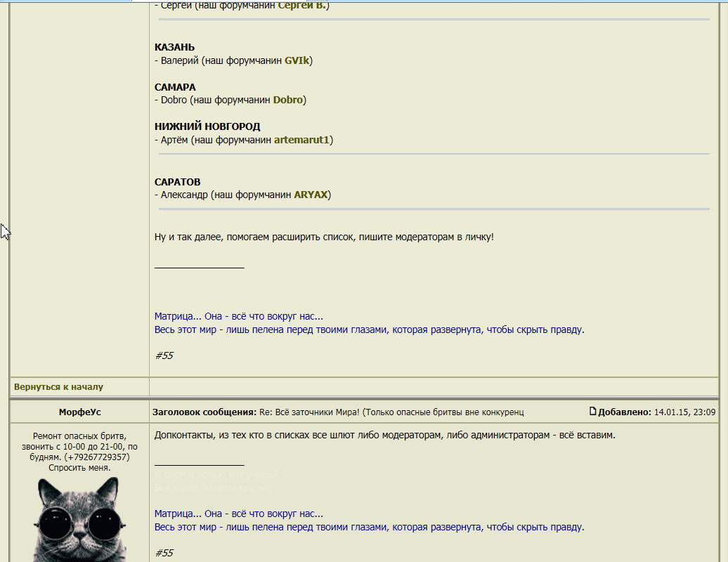The image size is (728, 562).
Task: Click the #55 signature in second post
Action: (164, 553)
